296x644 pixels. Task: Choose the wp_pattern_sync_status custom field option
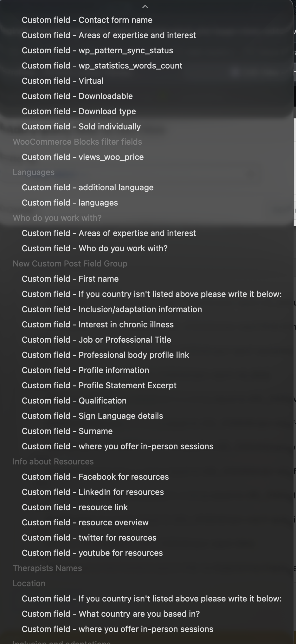(x=97, y=50)
